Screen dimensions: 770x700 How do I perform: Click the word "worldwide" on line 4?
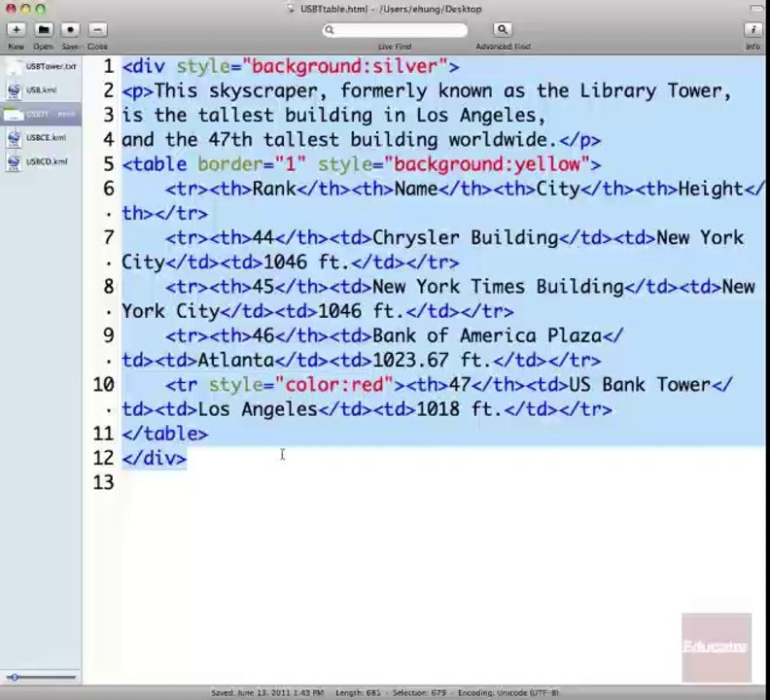(x=498, y=140)
